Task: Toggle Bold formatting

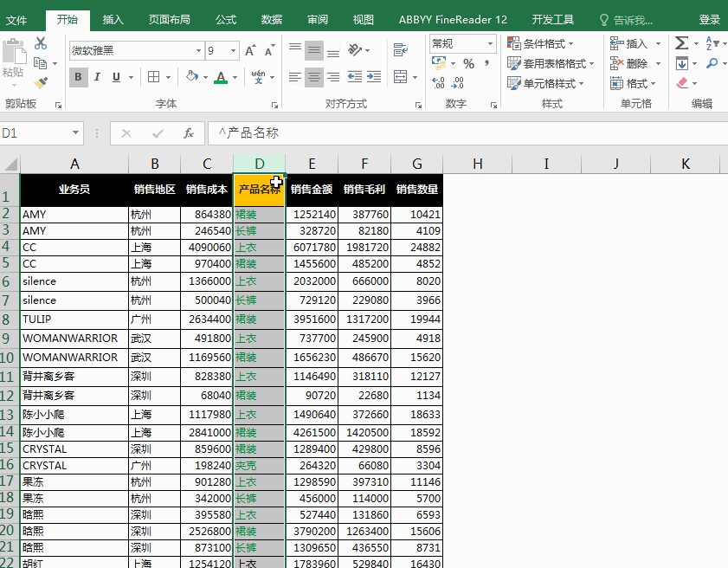Action: pos(78,77)
